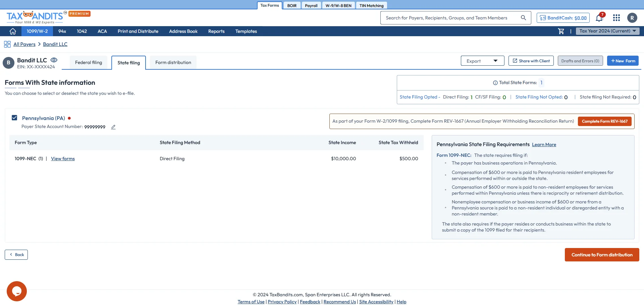The width and height of the screenshot is (644, 308).
Task: Click the All Payers grid icon
Action: pos(7,44)
